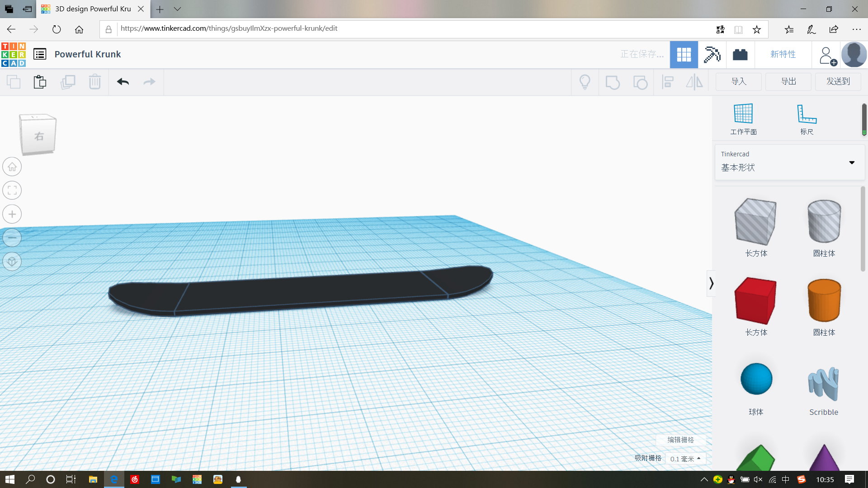Select the green roof shape
868x488 pixels.
(755, 457)
